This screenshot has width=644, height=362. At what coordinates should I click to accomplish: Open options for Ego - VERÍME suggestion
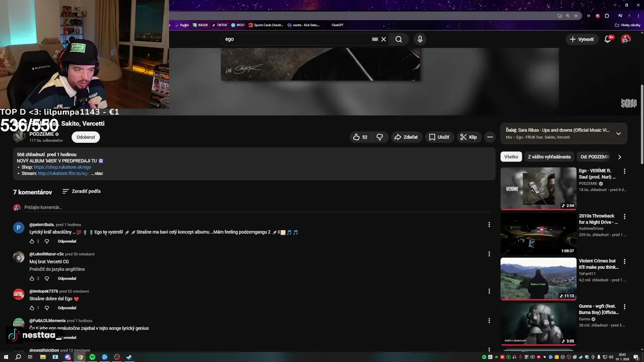click(625, 171)
